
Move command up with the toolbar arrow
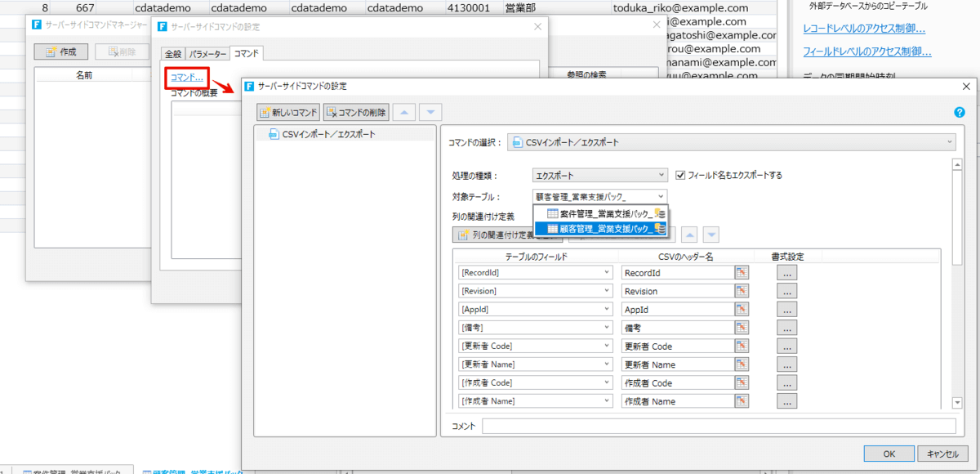point(405,112)
